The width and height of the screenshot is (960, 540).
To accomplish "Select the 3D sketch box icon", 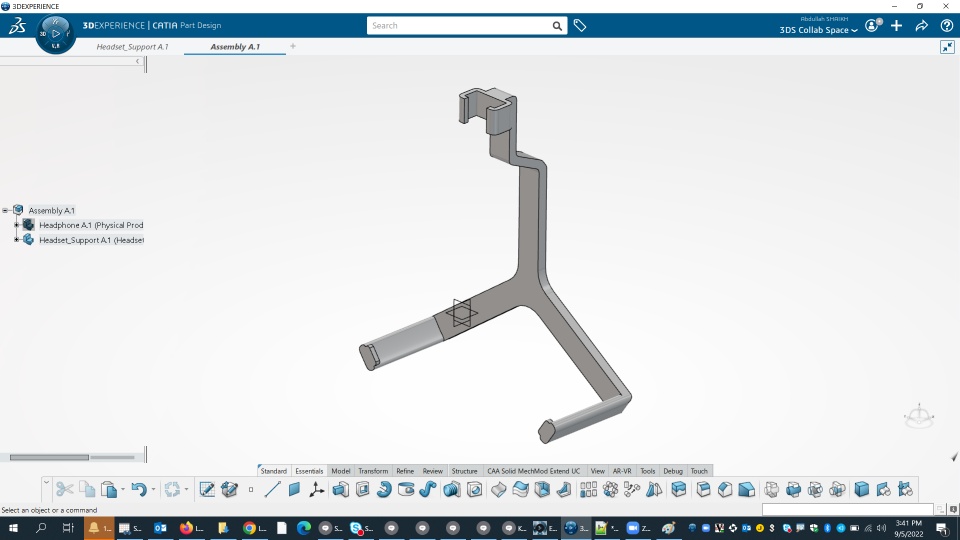I will (229, 489).
